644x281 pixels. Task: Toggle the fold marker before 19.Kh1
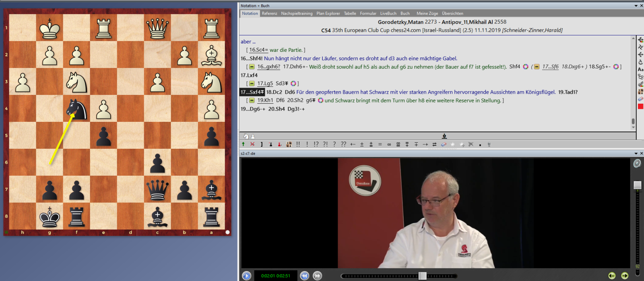point(252,101)
